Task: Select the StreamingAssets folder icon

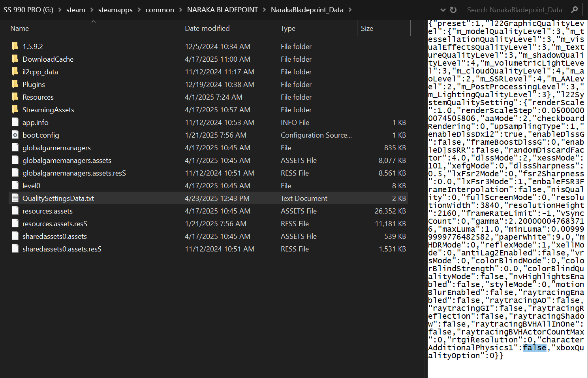Action: [15, 110]
